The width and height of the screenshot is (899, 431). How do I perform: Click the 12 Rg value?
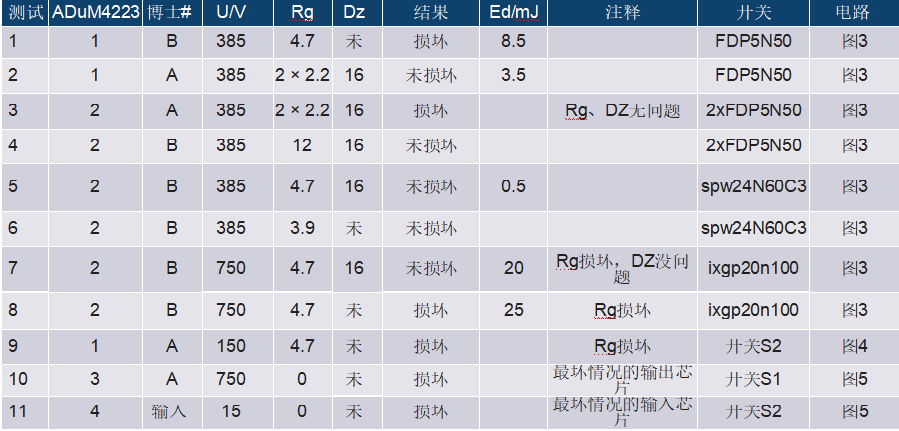pyautogui.click(x=302, y=145)
